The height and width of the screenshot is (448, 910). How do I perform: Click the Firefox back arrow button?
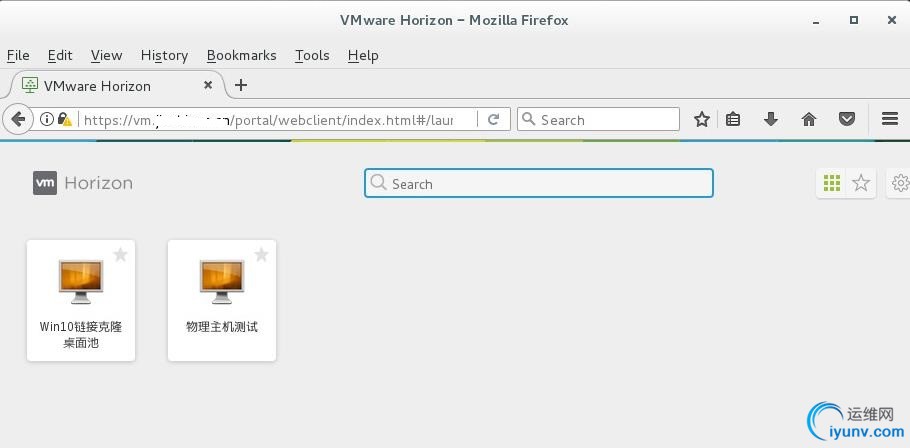click(18, 120)
